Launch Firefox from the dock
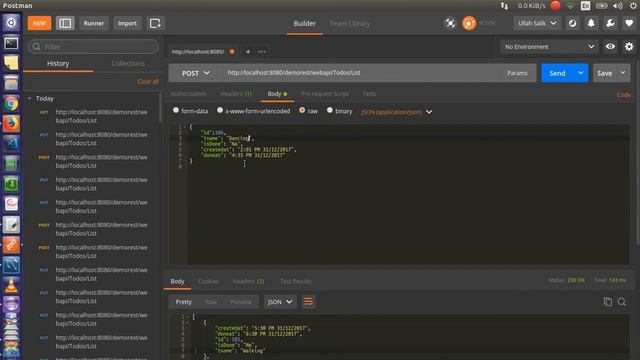The width and height of the screenshot is (640, 360). pyautogui.click(x=11, y=123)
